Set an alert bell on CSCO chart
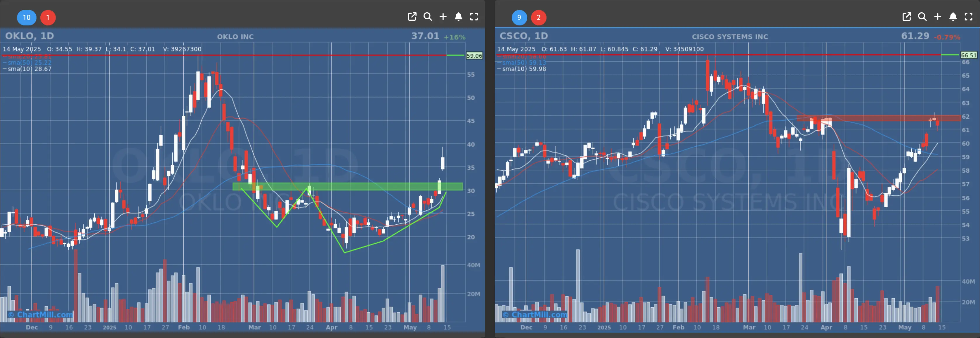The image size is (980, 338). (953, 17)
